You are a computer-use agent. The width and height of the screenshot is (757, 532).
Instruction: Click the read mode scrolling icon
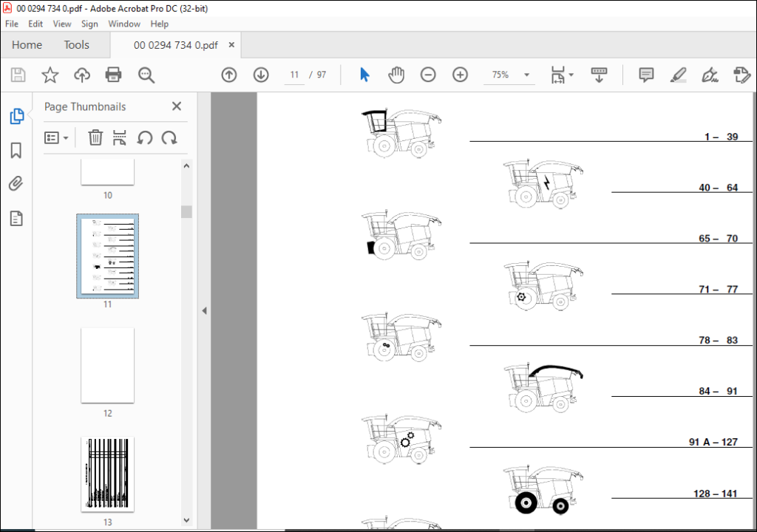point(599,75)
